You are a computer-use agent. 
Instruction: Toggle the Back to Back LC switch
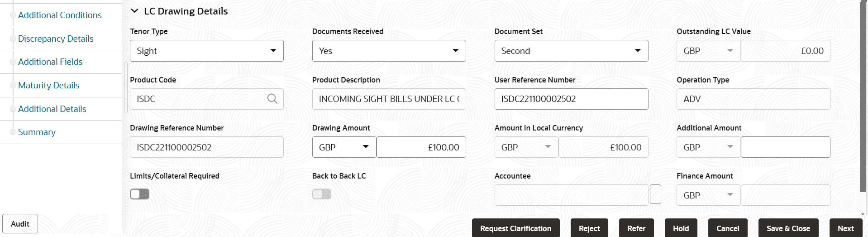pos(322,194)
